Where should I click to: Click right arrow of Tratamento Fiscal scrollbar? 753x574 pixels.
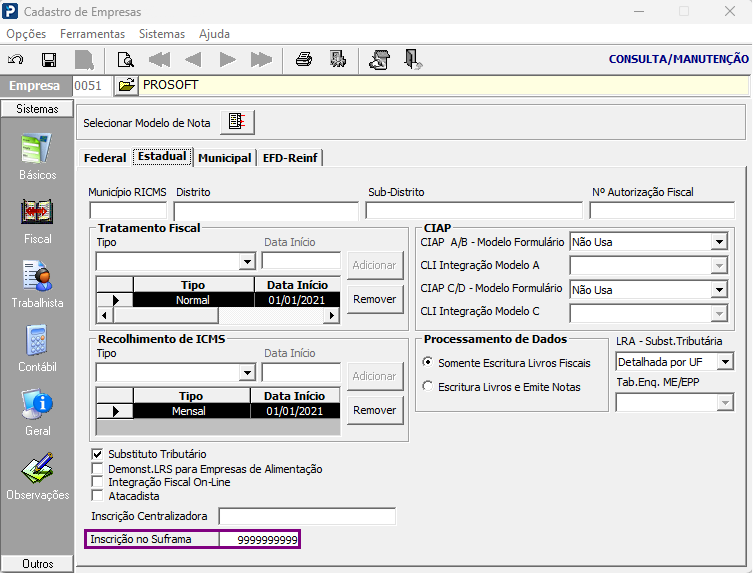(x=331, y=316)
